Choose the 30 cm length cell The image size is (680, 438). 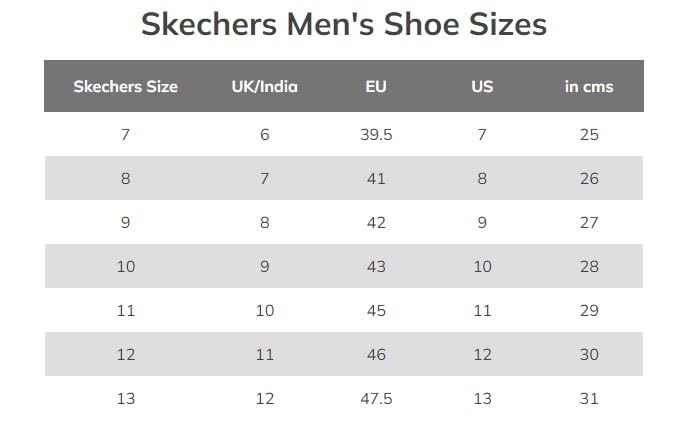pyautogui.click(x=589, y=355)
